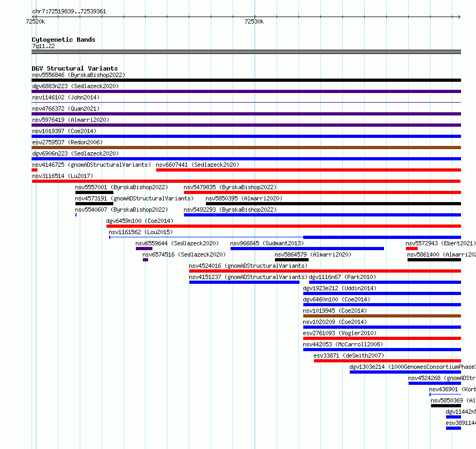Click the DGV Structural Variants track title
This screenshot has width=476, height=449.
point(75,68)
